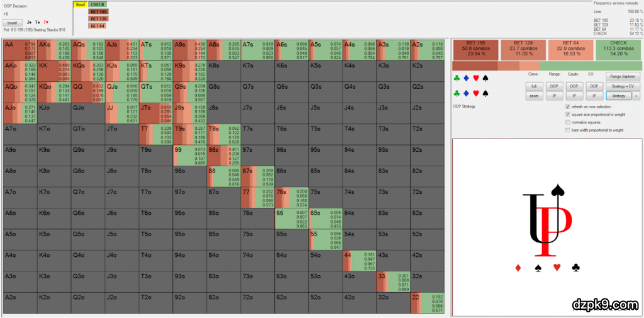Enable bars width proportional to weight
This screenshot has height=318, width=644.
point(568,130)
